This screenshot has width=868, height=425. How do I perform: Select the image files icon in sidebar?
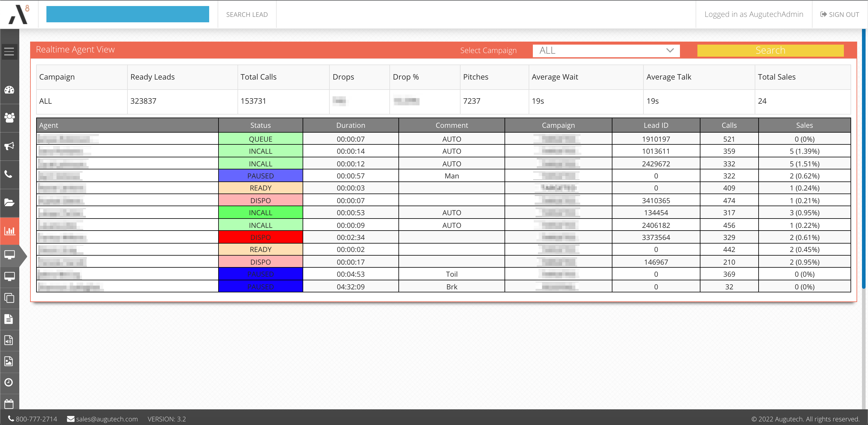click(9, 361)
